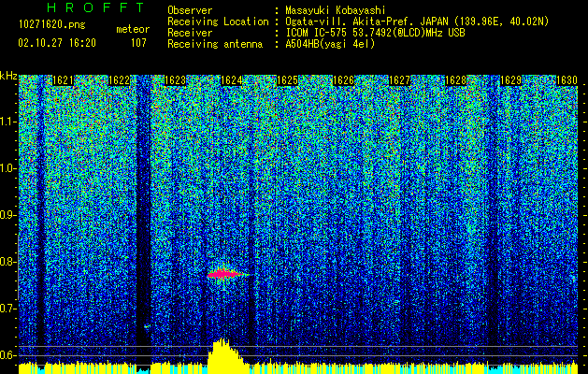588x374 pixels.
Task: Click the 'Receiving Location' label
Action: 218,22
